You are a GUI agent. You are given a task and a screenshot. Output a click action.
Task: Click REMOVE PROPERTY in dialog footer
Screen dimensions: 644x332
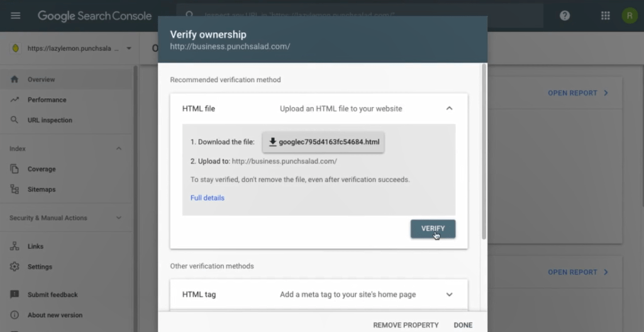click(406, 325)
